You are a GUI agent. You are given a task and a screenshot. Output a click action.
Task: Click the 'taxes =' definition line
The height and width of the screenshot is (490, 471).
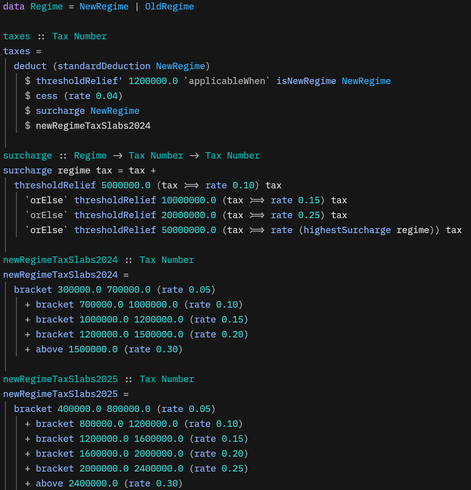pyautogui.click(x=22, y=51)
